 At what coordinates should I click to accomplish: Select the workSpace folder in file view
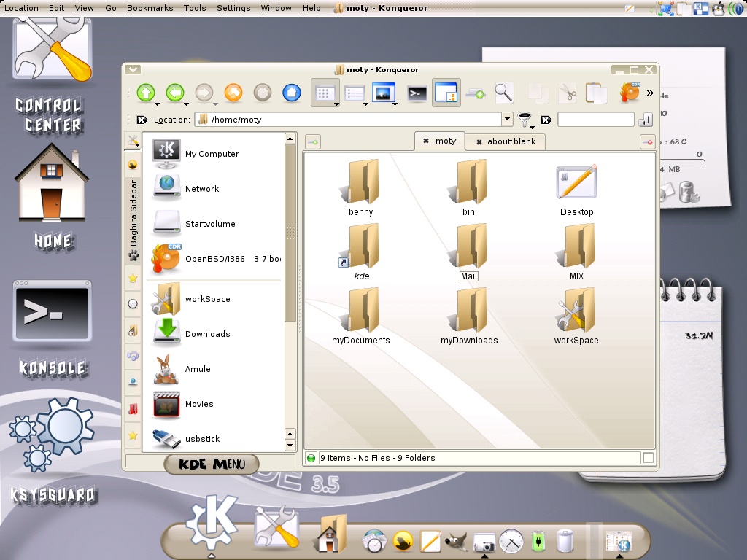click(x=576, y=316)
